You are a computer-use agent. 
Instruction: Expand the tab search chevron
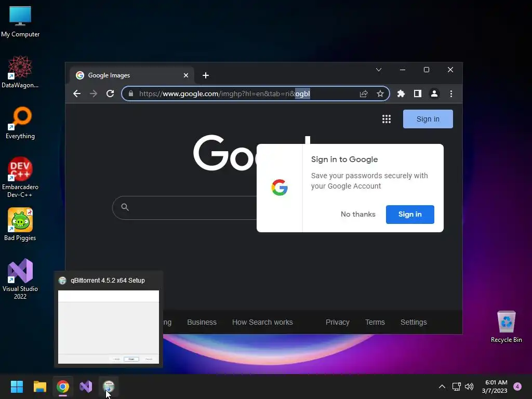379,70
